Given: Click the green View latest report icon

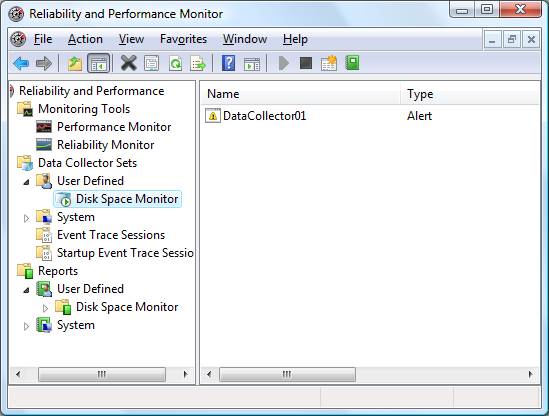Looking at the screenshot, I should click(352, 63).
